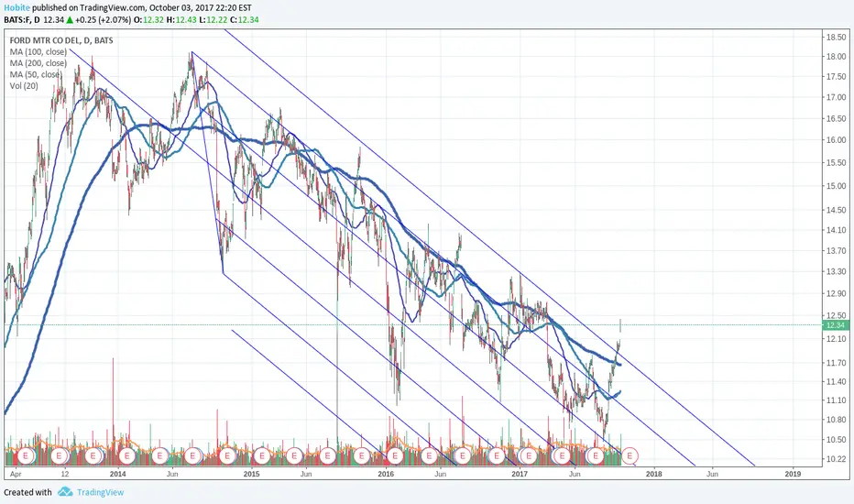Click the 15.00 price axis label
This screenshot has width=854, height=504.
[836, 186]
